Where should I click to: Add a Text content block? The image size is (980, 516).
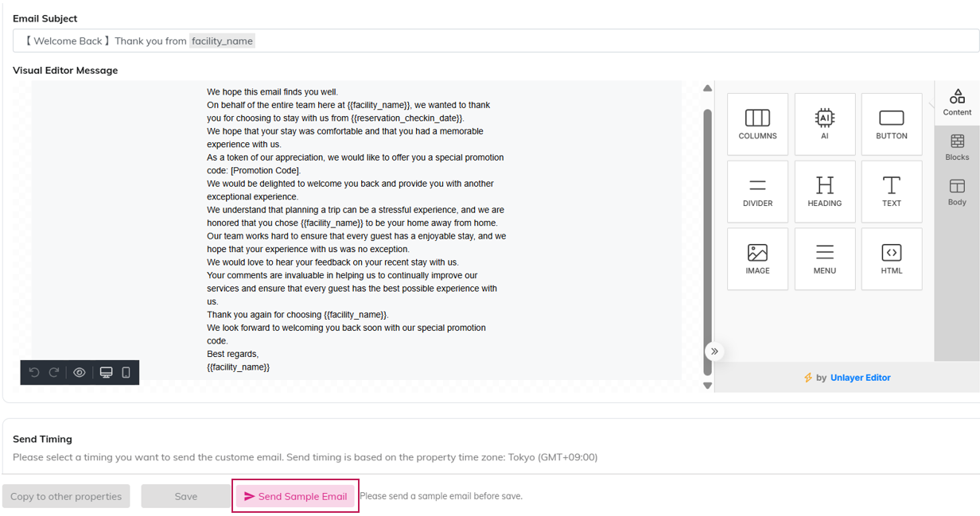click(892, 192)
